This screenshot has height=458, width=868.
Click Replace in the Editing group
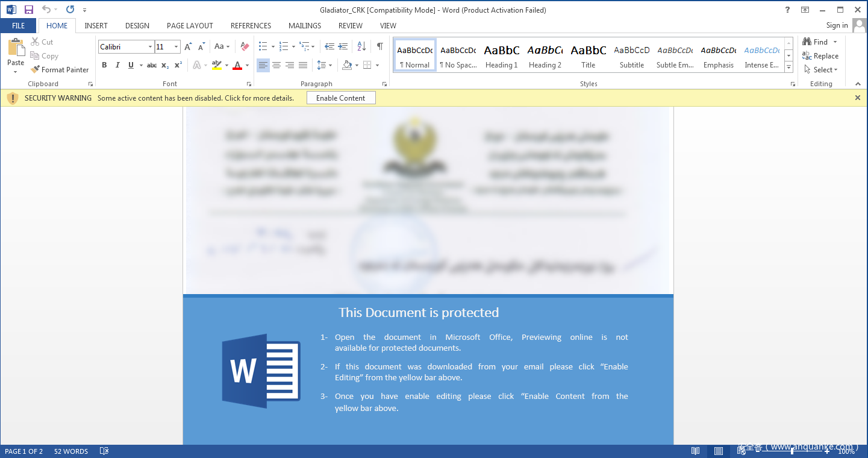820,56
